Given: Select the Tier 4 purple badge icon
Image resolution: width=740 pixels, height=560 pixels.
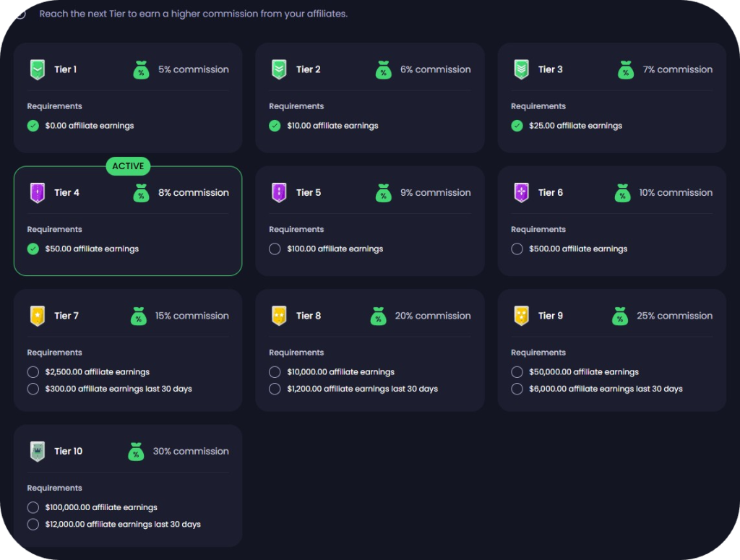Looking at the screenshot, I should (37, 193).
